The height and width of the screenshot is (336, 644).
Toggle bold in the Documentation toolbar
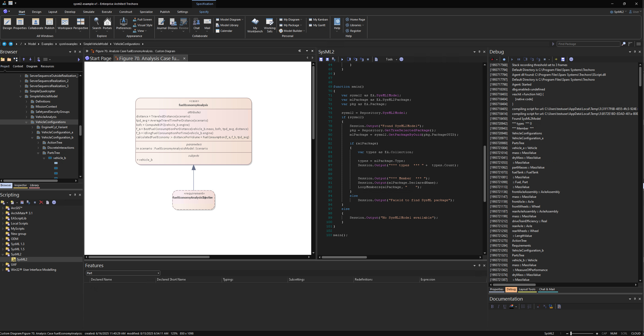coord(492,306)
